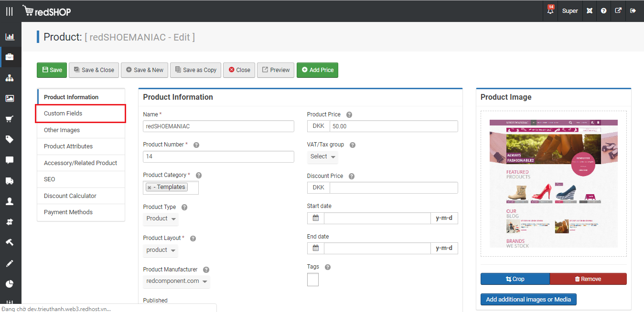Click the green Save button

pyautogui.click(x=52, y=70)
